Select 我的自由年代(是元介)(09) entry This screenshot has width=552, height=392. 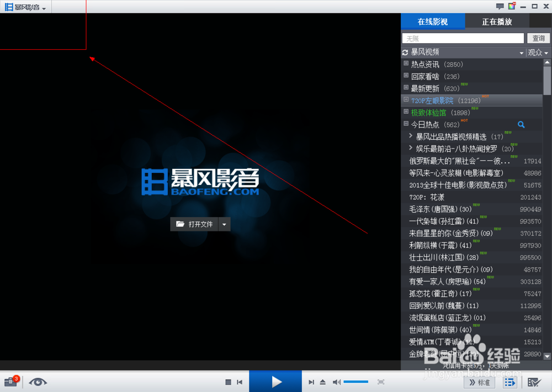click(472, 269)
